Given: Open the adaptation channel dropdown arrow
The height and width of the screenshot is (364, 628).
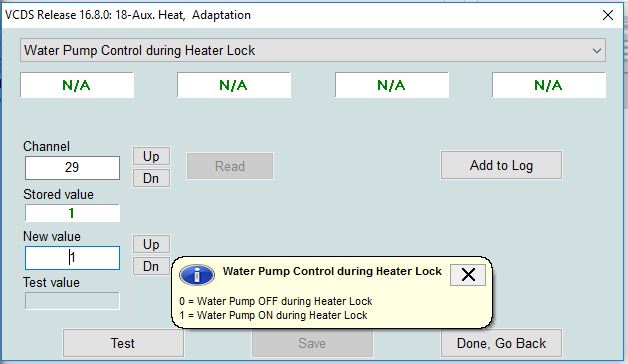Looking at the screenshot, I should coord(597,51).
